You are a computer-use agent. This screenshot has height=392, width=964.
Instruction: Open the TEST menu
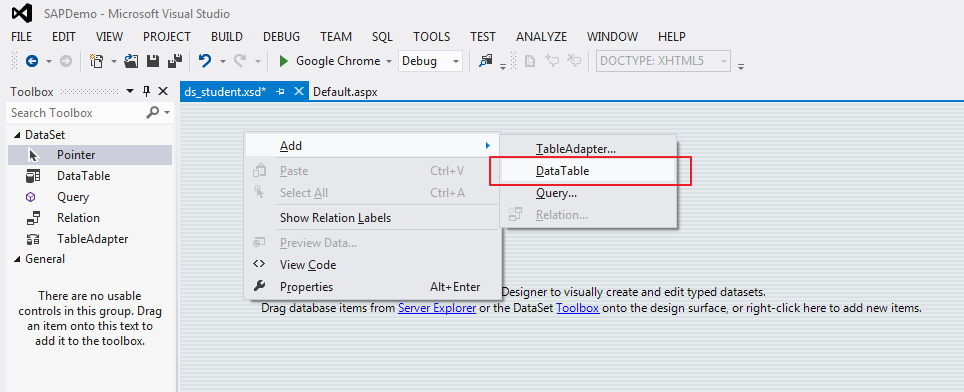483,37
